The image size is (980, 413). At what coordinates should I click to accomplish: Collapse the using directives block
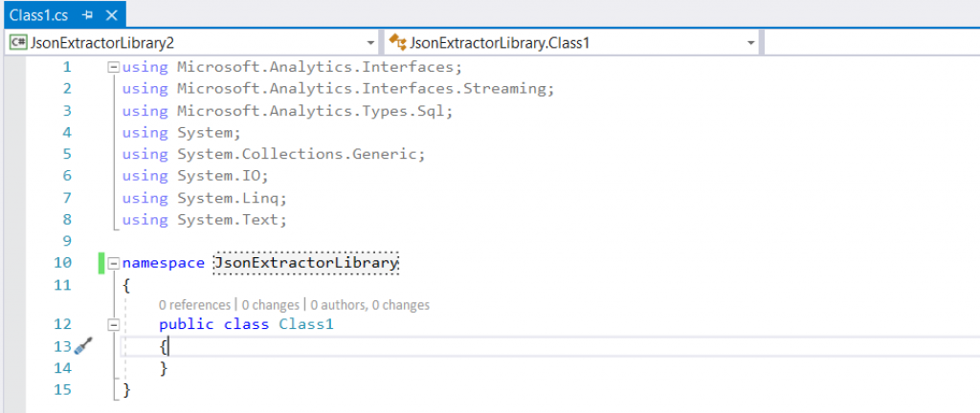(x=114, y=67)
